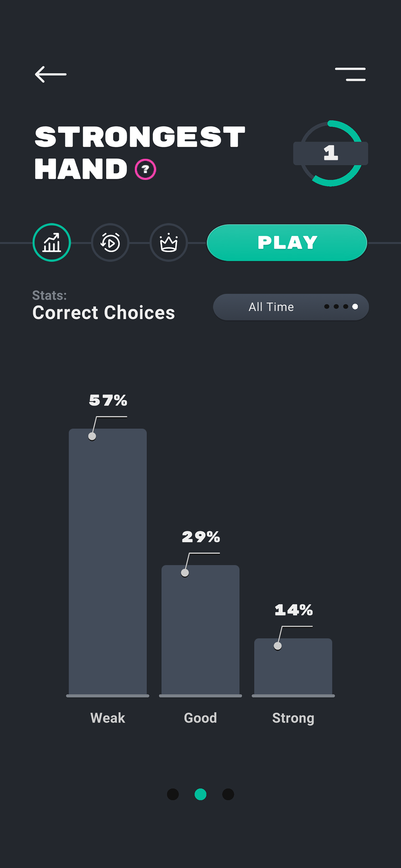Click the 57% value marker
This screenshot has width=401, height=868.
pos(92,436)
